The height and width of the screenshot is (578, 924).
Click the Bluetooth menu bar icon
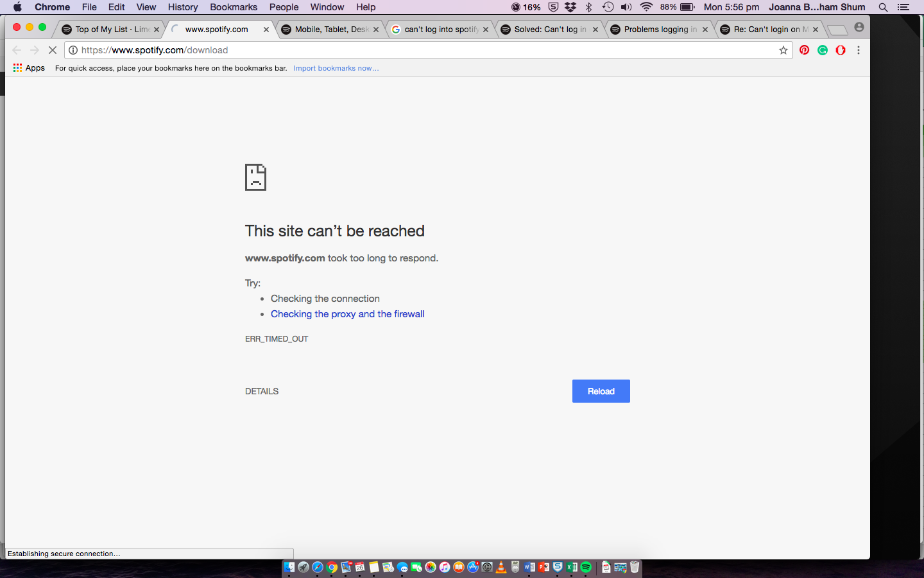[589, 7]
